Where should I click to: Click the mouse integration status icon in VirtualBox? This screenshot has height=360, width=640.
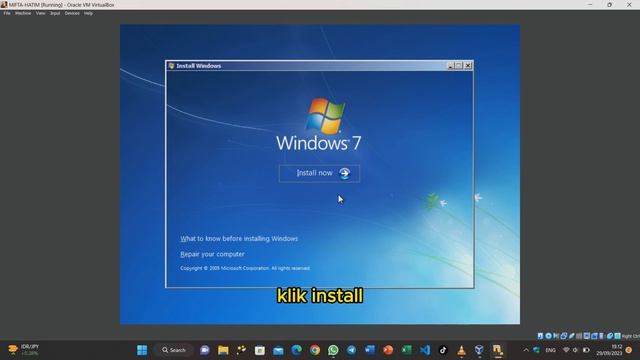(610, 336)
